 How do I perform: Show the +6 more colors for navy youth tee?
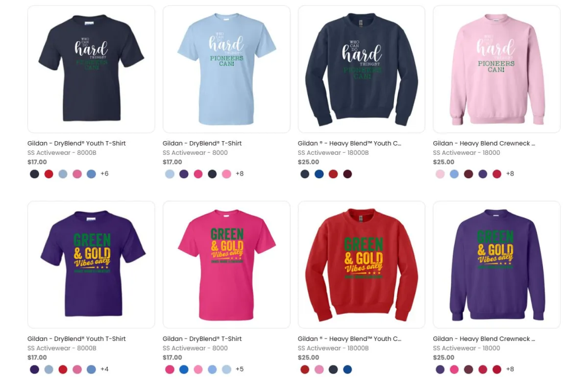[x=104, y=173]
